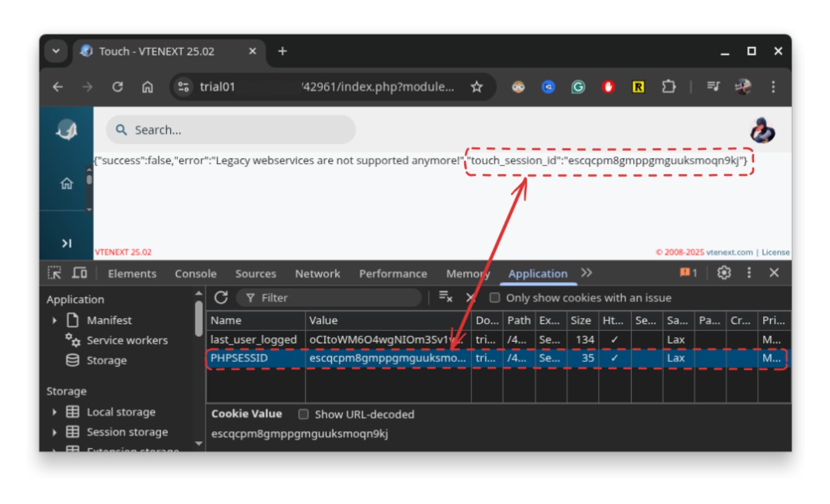Sort cookies by Name column
Viewport: 830px width, 504px height.
(x=256, y=320)
